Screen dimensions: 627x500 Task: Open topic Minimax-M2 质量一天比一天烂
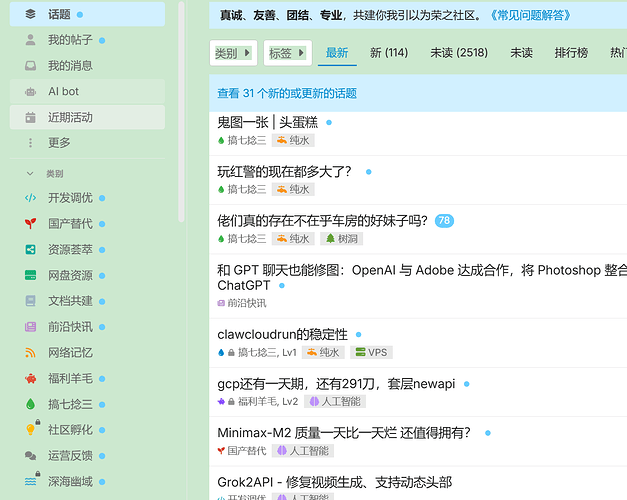click(x=343, y=433)
